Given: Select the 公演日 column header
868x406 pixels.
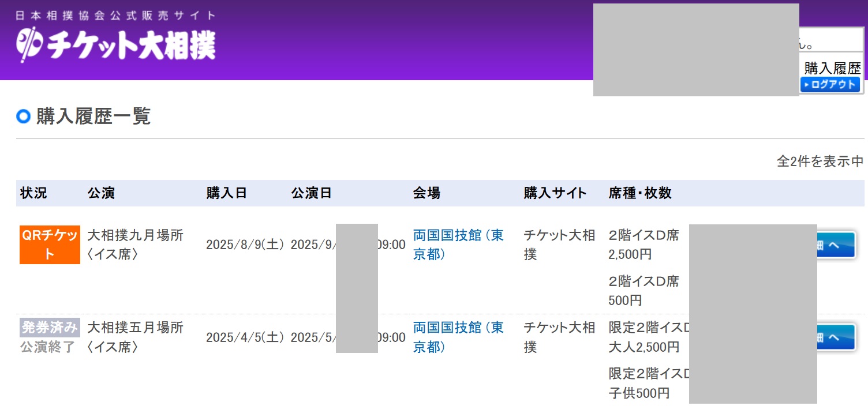Looking at the screenshot, I should tap(311, 193).
